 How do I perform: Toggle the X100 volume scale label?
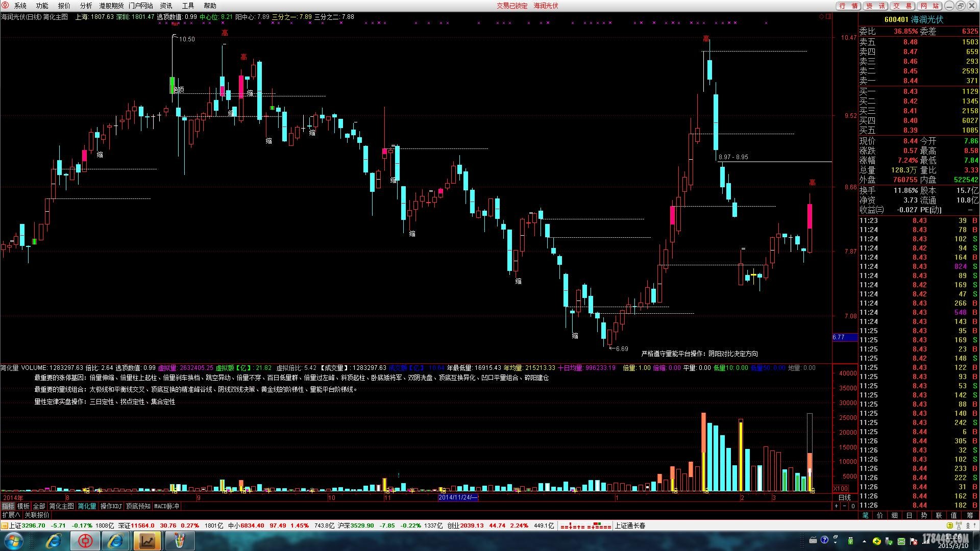point(841,488)
